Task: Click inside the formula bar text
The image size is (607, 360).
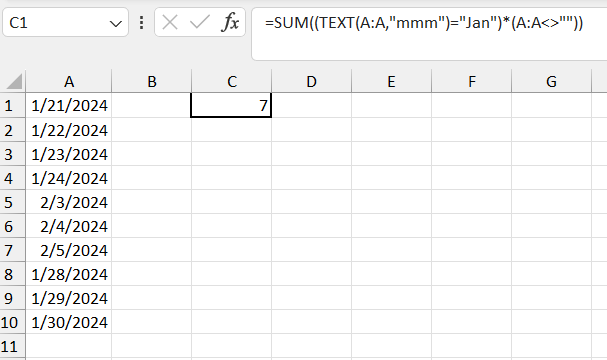Action: point(424,23)
